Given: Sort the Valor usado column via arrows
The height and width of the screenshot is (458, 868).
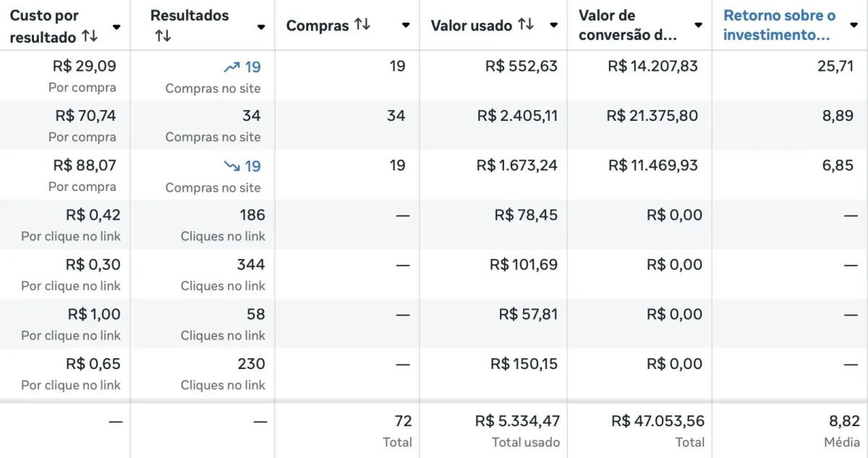Looking at the screenshot, I should click(526, 25).
